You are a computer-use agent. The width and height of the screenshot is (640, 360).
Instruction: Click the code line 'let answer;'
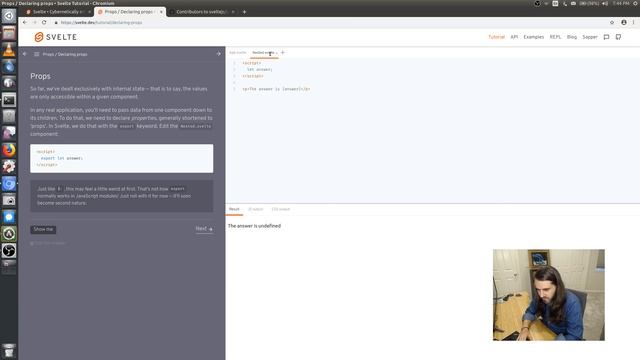click(260, 70)
